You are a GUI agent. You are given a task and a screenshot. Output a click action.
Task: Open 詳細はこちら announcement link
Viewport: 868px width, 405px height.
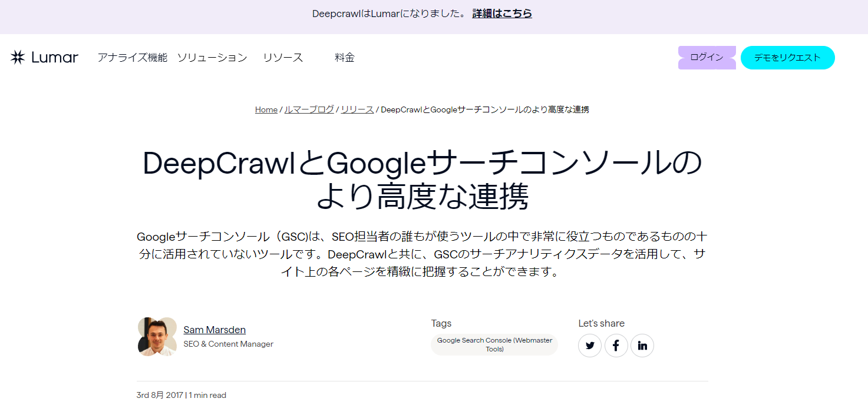[x=501, y=13]
